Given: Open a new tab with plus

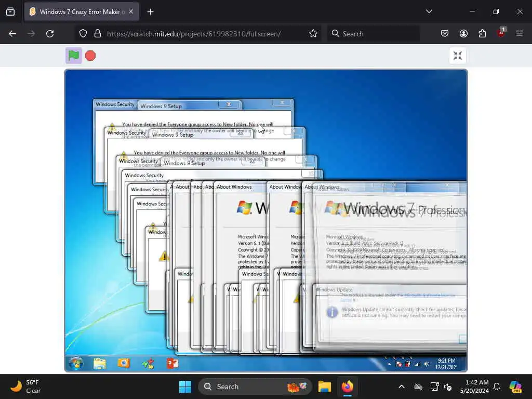Looking at the screenshot, I should (x=150, y=12).
